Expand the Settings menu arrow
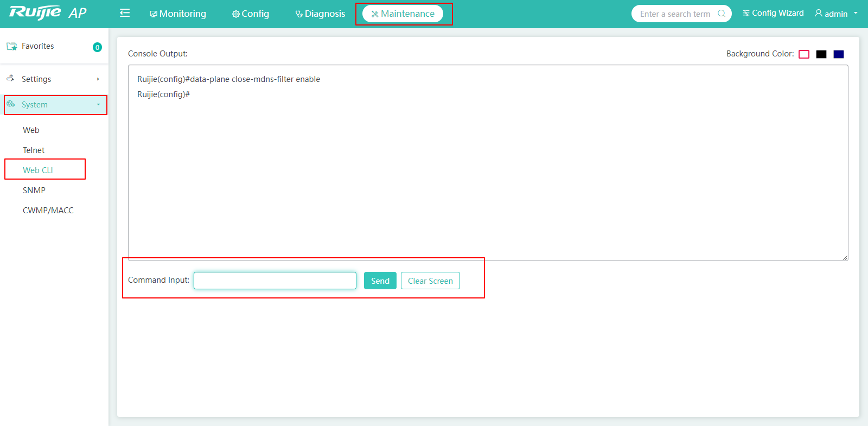Viewport: 868px width, 426px height. click(98, 79)
